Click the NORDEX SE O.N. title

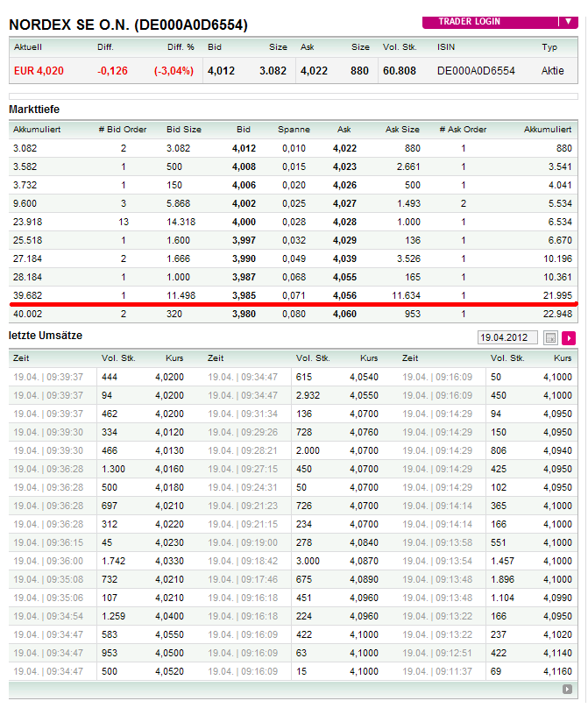pos(128,25)
